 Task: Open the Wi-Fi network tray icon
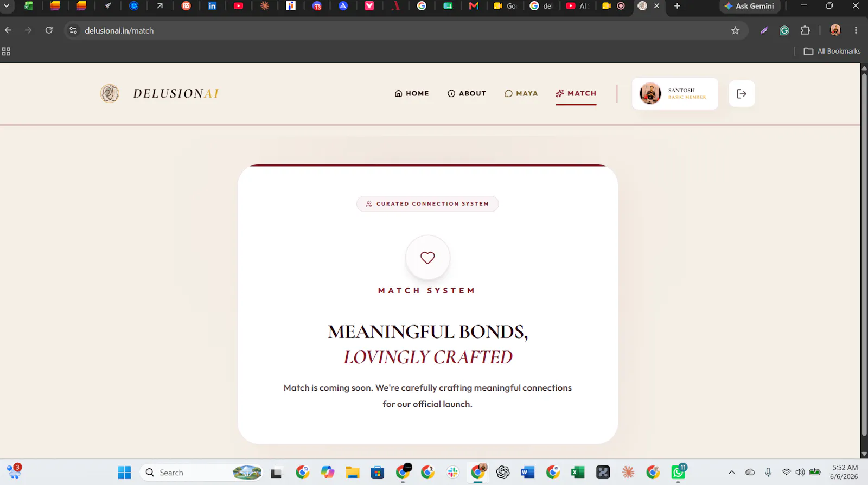(786, 473)
